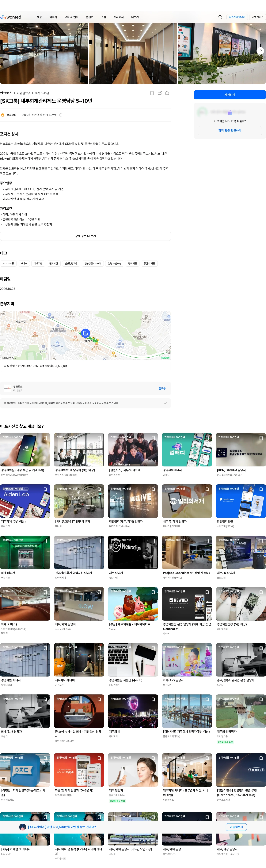Bookmark the 밀리의서재 세무 및 회계 card
This screenshot has width=266, height=868.
(x=207, y=489)
